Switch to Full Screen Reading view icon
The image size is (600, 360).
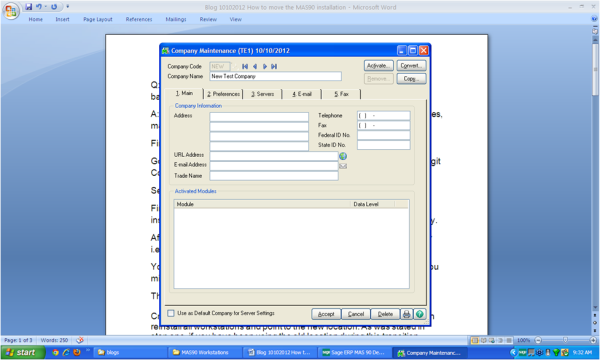tap(483, 340)
